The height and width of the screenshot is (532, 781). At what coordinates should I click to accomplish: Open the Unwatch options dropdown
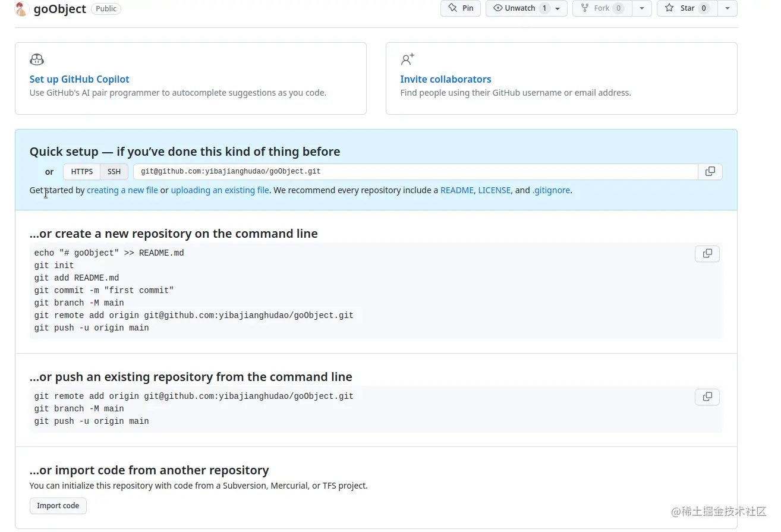point(558,8)
